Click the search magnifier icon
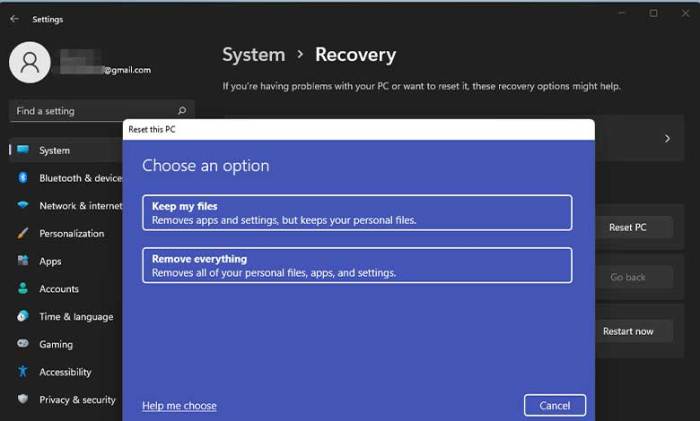This screenshot has width=700, height=421. click(182, 110)
